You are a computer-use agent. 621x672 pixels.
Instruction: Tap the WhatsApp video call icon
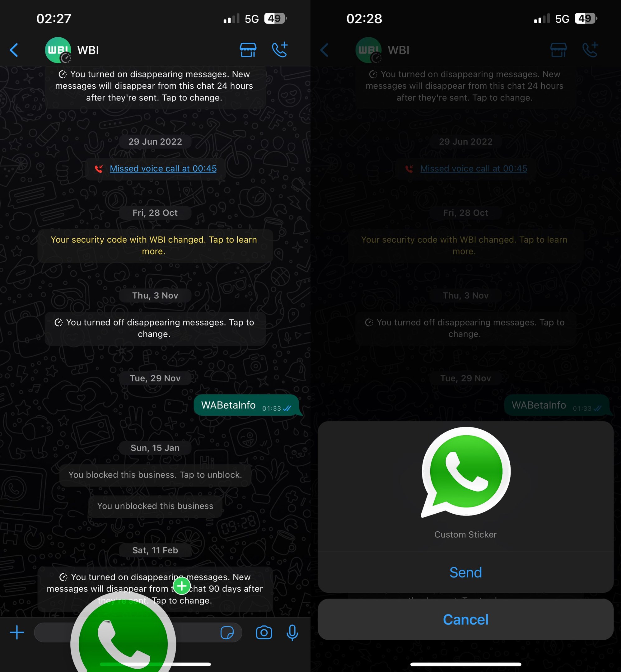pos(280,49)
